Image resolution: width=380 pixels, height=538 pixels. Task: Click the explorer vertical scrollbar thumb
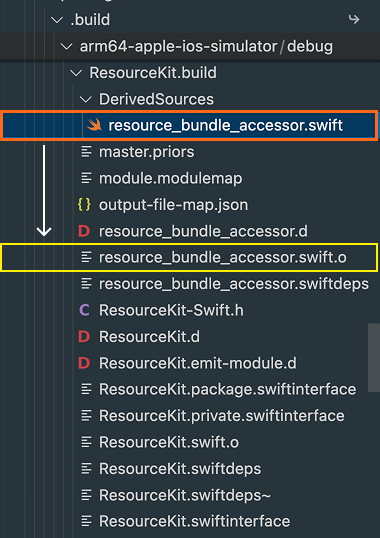[x=374, y=357]
